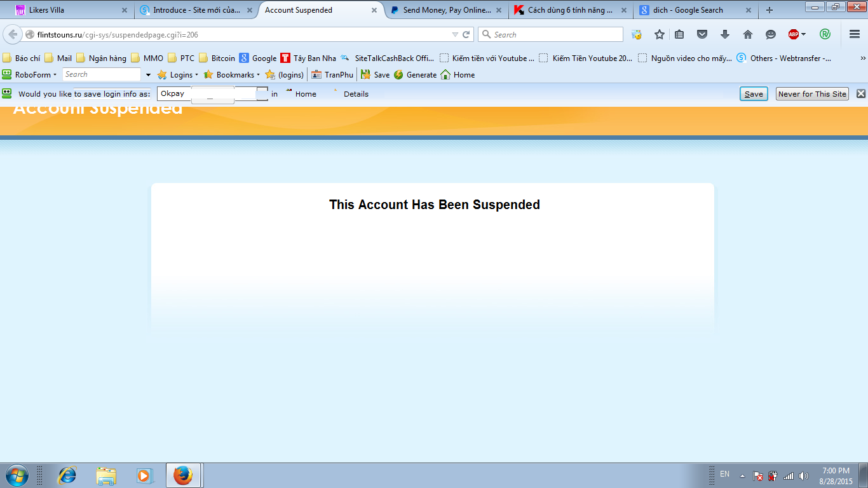
Task: Open the Adblock Plus dropdown arrow
Action: (x=804, y=34)
